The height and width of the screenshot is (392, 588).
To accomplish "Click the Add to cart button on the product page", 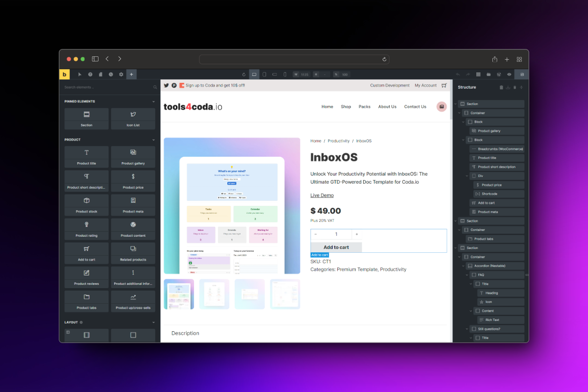I will click(336, 247).
